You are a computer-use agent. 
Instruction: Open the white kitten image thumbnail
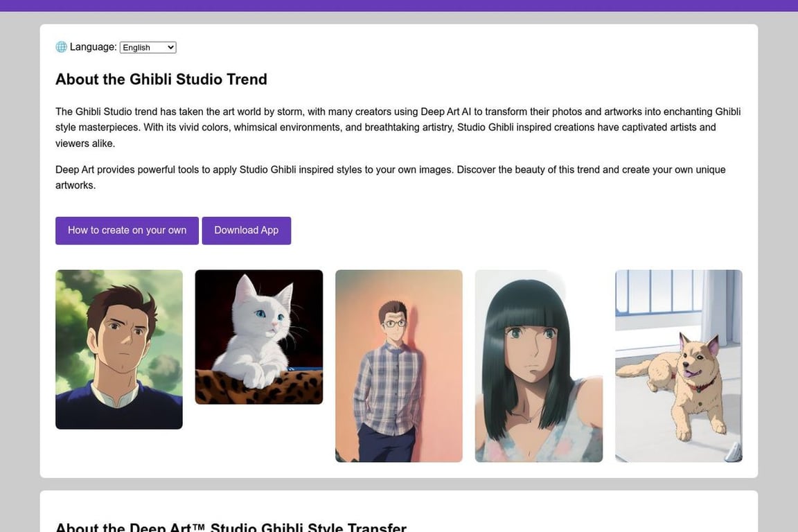259,337
